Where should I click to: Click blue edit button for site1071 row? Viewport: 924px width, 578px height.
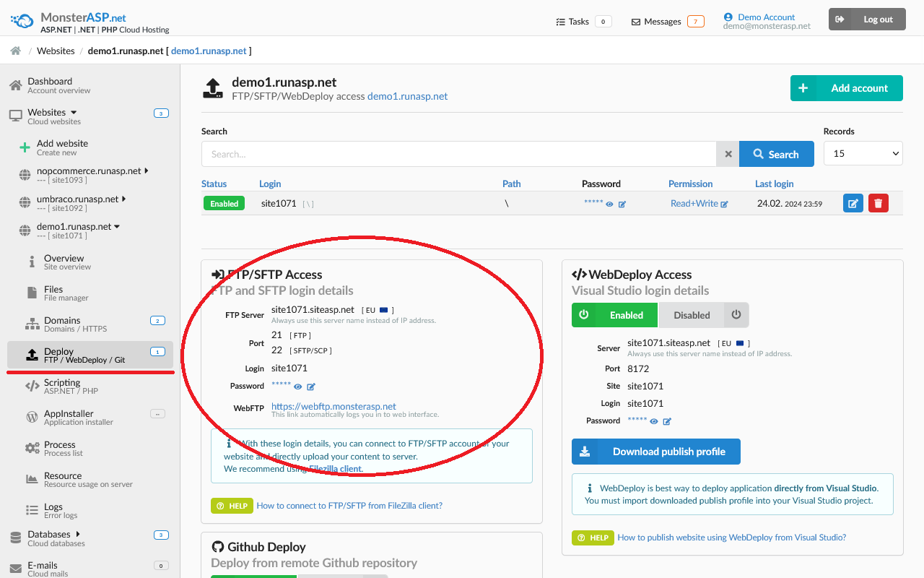coord(853,203)
